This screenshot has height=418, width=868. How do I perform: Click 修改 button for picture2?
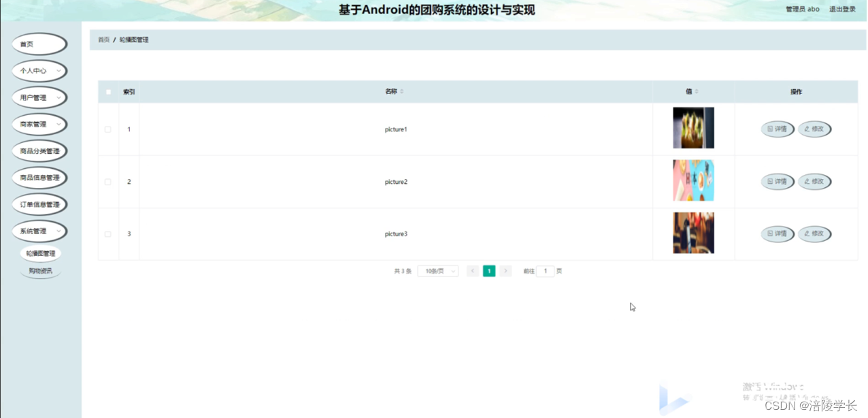(814, 181)
